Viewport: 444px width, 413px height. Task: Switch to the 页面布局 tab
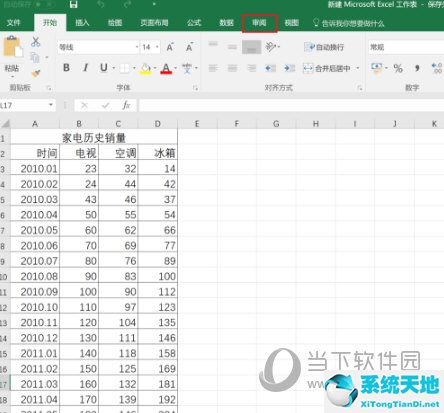point(154,23)
